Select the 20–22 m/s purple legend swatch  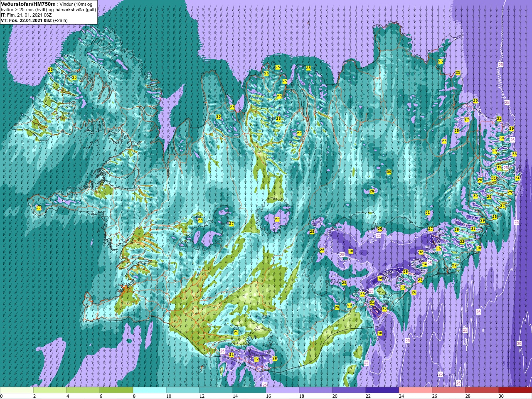coord(349,390)
